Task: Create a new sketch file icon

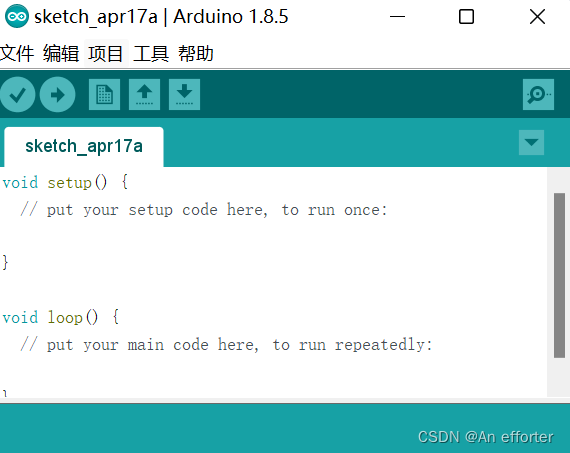Action: point(104,95)
